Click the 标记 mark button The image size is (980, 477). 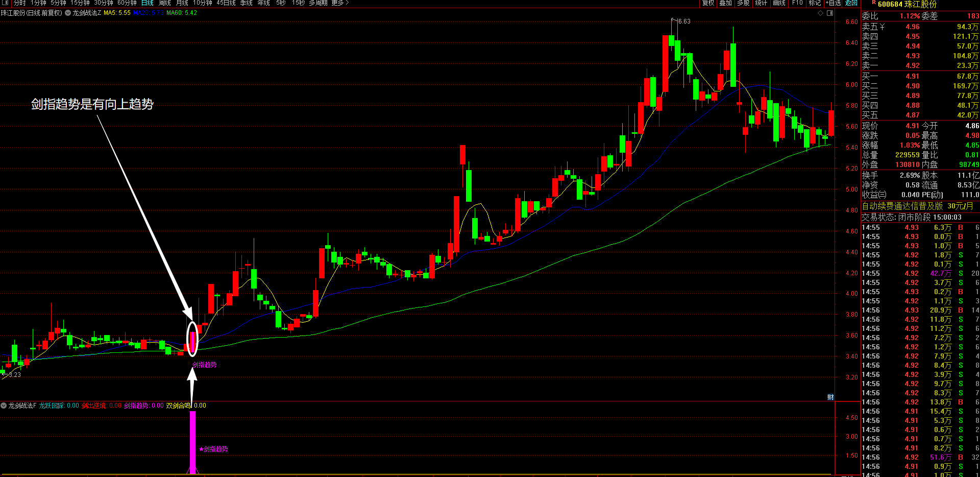tap(815, 3)
